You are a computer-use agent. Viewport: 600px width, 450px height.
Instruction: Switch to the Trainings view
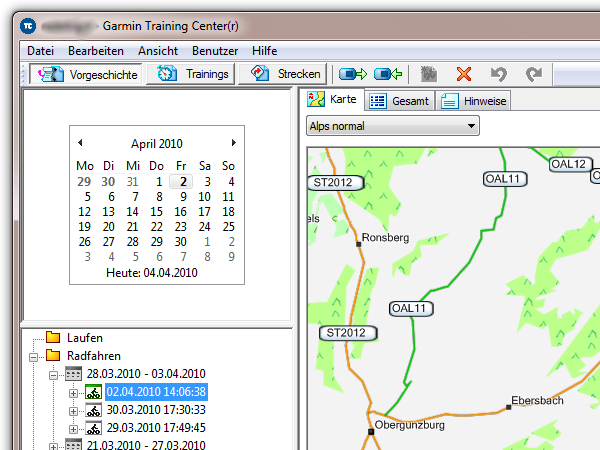click(x=194, y=74)
